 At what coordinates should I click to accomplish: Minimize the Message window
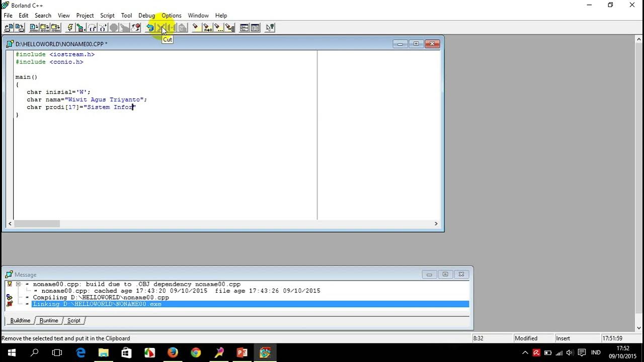429,275
